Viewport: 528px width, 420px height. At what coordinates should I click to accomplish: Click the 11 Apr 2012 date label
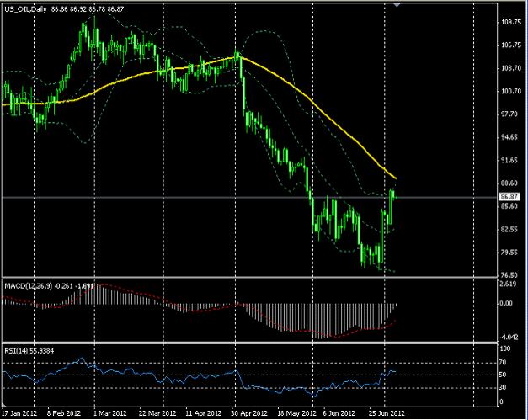point(204,413)
